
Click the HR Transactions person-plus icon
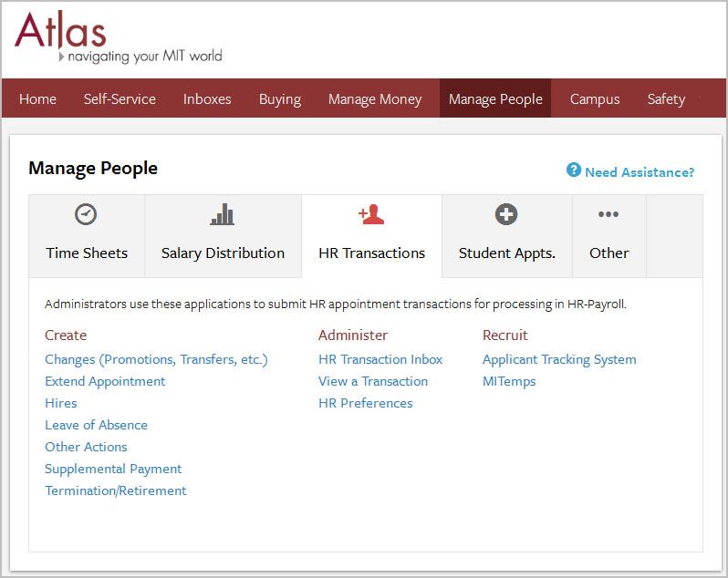coord(370,214)
